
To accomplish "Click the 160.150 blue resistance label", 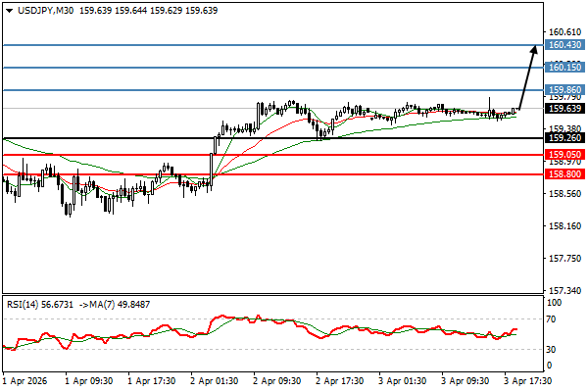I will click(565, 67).
